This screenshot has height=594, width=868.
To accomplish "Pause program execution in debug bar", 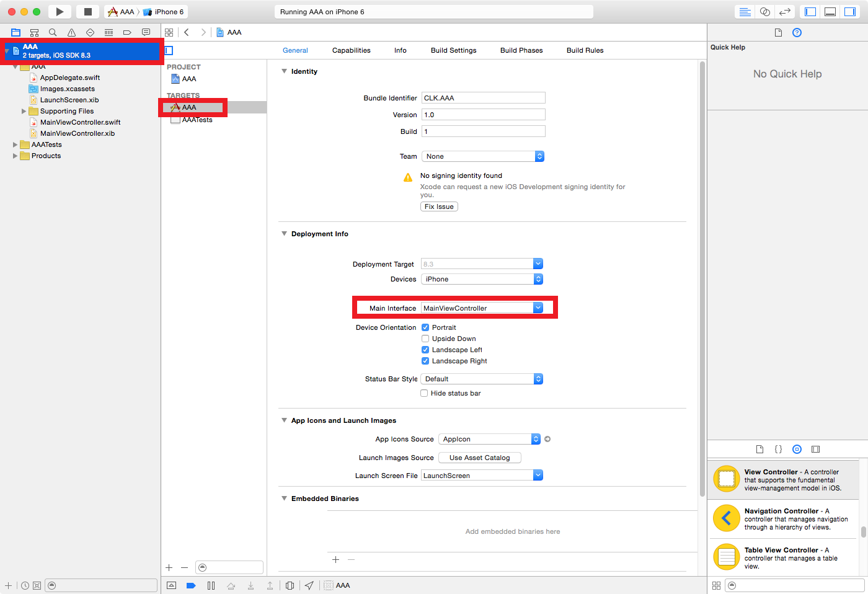I will click(x=211, y=585).
